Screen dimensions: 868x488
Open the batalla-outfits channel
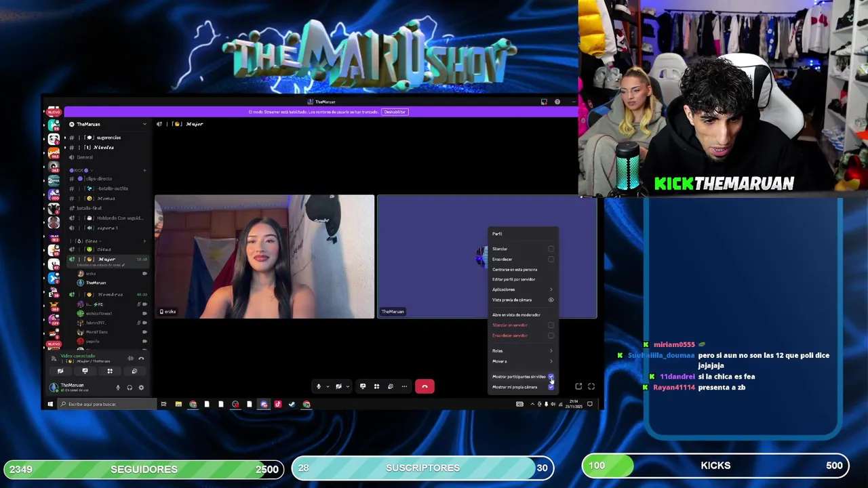(x=108, y=188)
